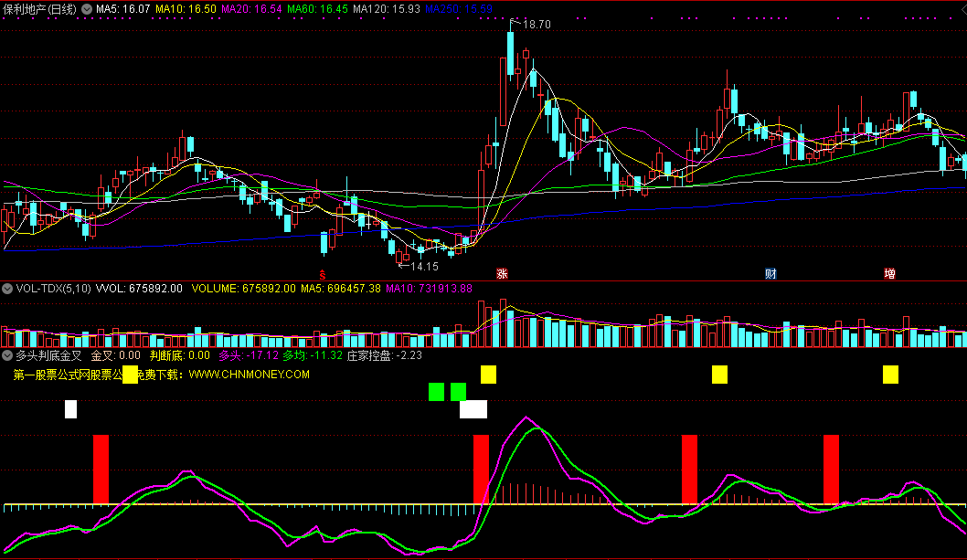This screenshot has height=560, width=967.
Task: Click the right green signal block
Action: click(x=458, y=392)
